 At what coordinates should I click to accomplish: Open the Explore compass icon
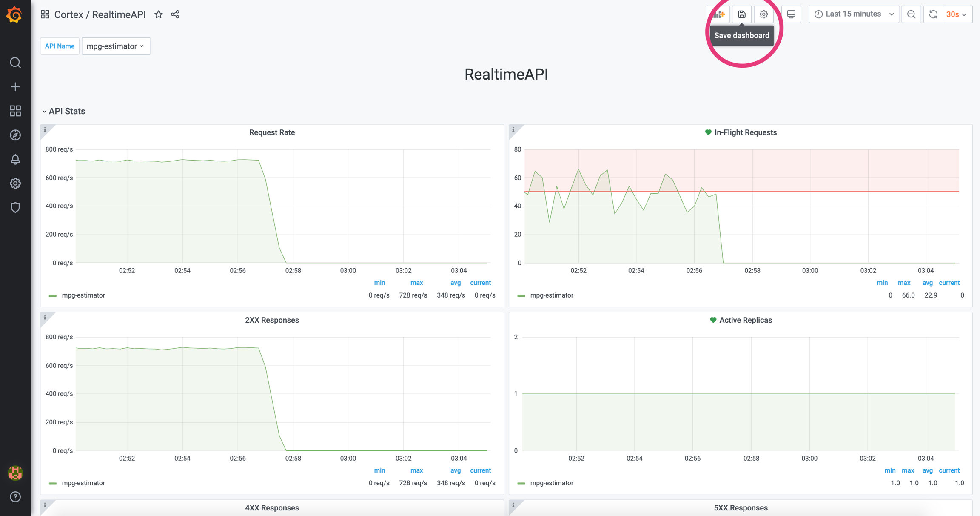pyautogui.click(x=15, y=135)
